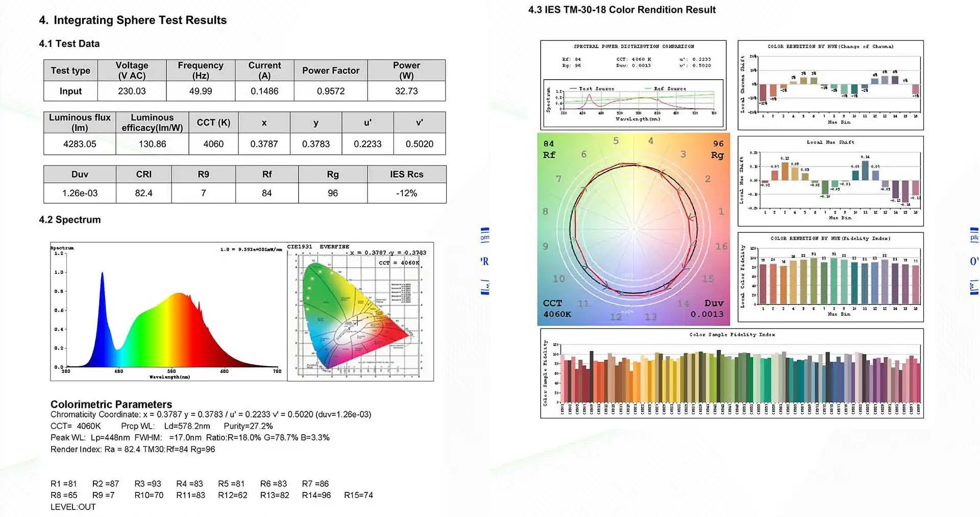This screenshot has height=517, width=980.
Task: Click the Duv value 1.26e-03 in table
Action: [x=80, y=193]
